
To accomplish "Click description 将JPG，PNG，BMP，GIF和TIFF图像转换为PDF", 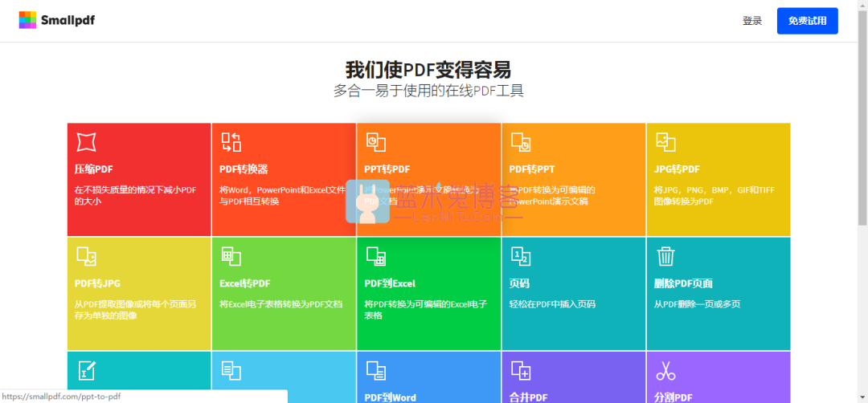I will 714,196.
